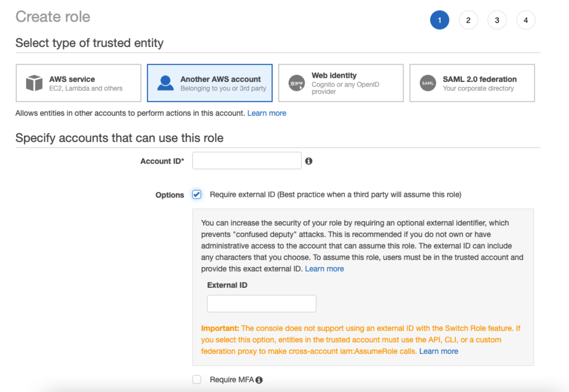Select SAML 2.0 federation trusted entity
Screen dimensions: 569x392
472,83
